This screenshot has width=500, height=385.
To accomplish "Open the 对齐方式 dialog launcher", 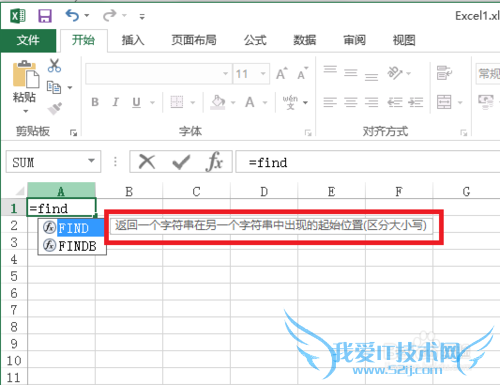I will (x=464, y=133).
